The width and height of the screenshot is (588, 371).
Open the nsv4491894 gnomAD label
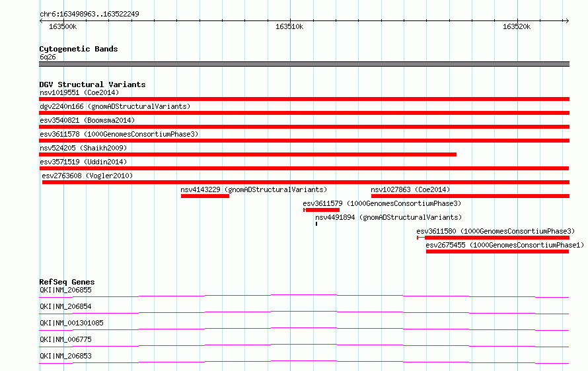click(388, 217)
